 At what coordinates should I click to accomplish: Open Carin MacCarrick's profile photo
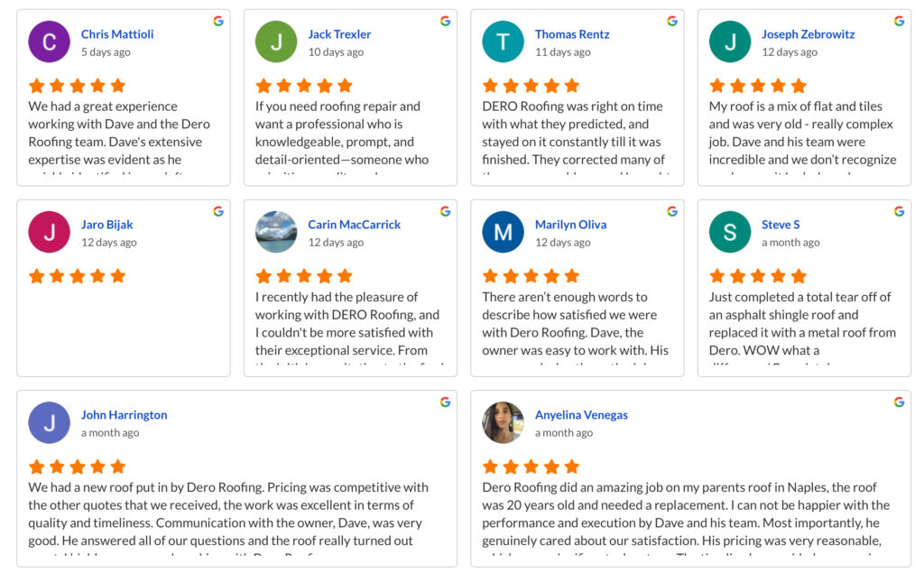276,232
